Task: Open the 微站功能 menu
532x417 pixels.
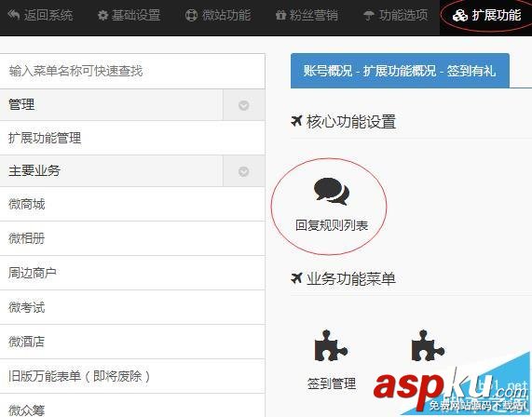Action: click(218, 15)
